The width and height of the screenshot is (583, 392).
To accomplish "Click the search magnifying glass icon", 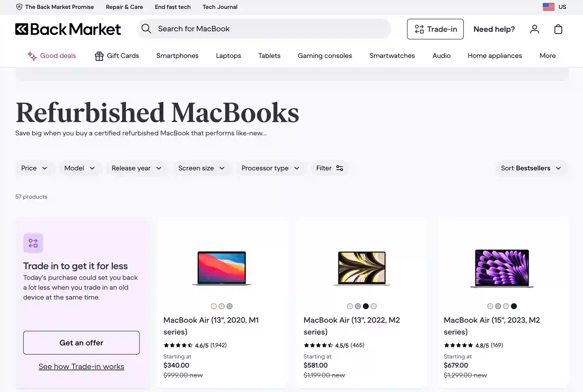I will pos(146,29).
